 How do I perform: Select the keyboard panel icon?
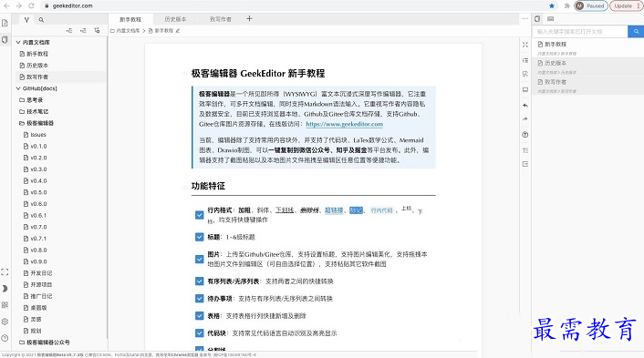[550, 19]
